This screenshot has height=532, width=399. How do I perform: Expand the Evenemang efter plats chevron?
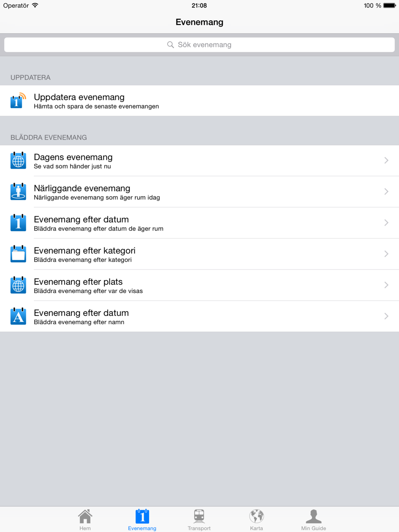pos(386,285)
